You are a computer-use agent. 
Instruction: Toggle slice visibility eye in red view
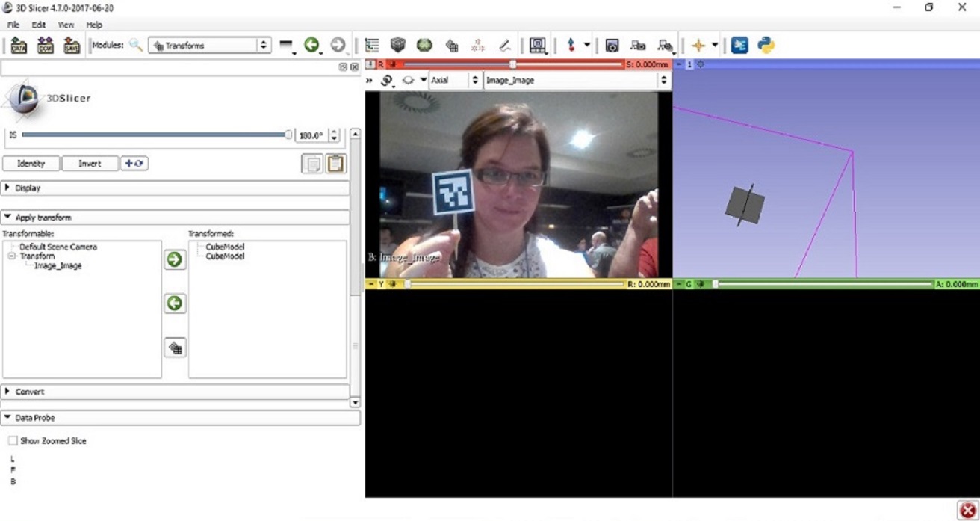pos(409,80)
